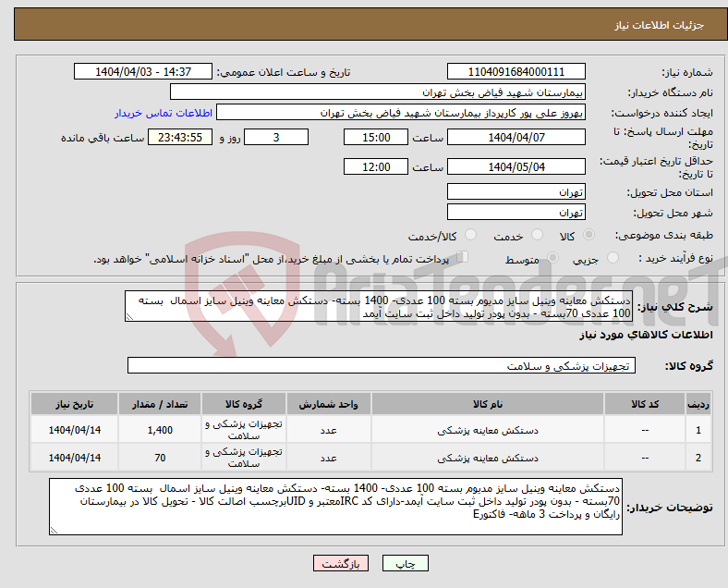Click the request creator field بهروز علی پور
The image size is (728, 588).
click(401, 113)
